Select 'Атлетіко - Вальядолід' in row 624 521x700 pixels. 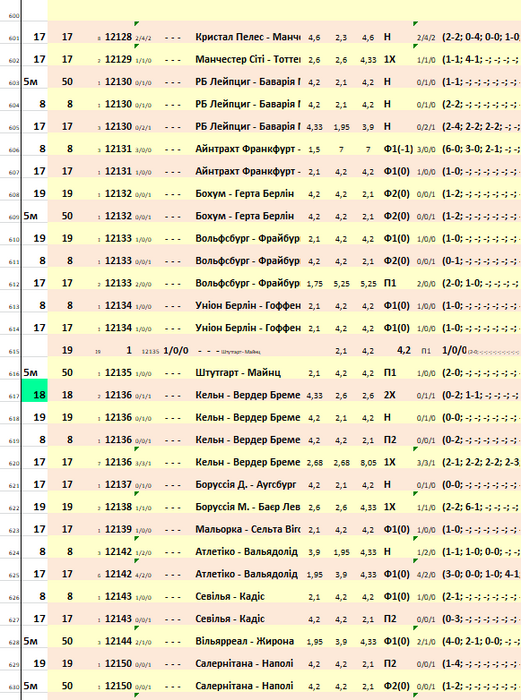246,551
